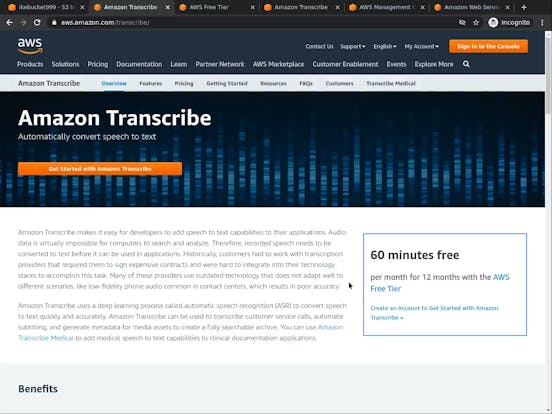Viewport: 552px width, 414px height.
Task: Open the Events menu
Action: 396,64
